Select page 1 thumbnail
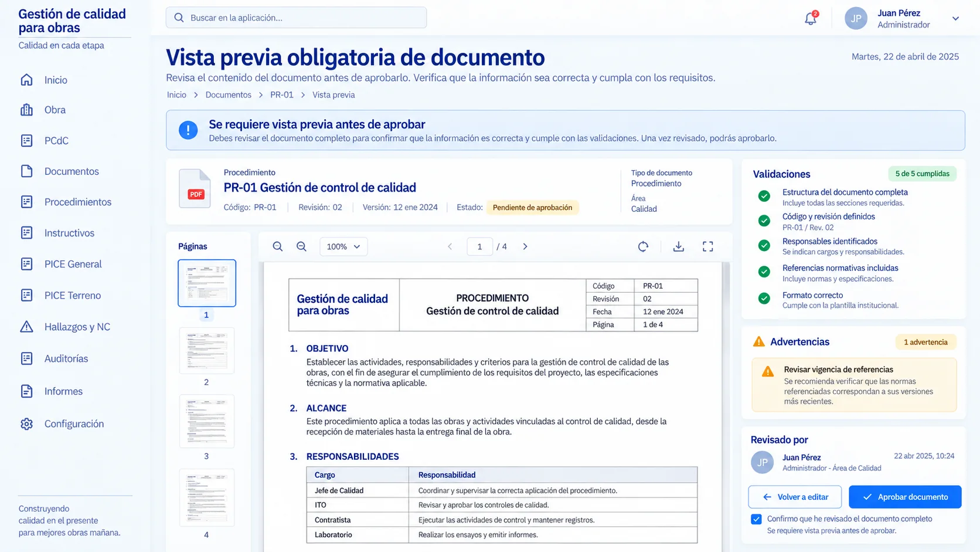The height and width of the screenshot is (552, 980). tap(207, 283)
